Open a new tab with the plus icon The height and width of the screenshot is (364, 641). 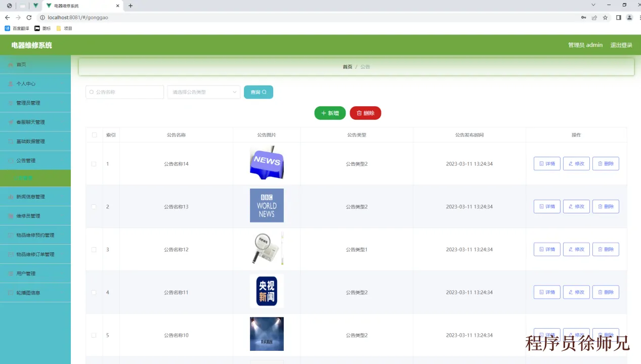[x=131, y=6]
